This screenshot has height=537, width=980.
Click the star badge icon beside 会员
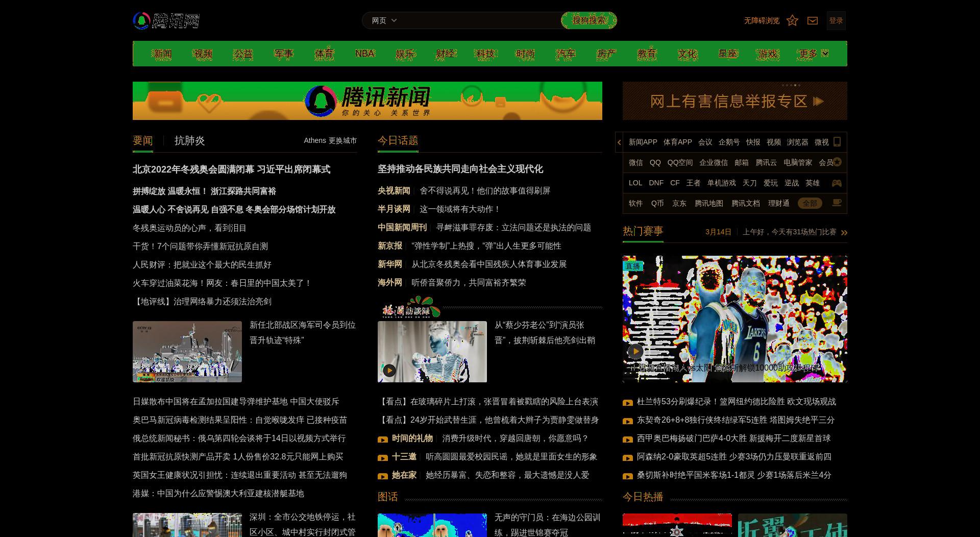[x=837, y=162]
